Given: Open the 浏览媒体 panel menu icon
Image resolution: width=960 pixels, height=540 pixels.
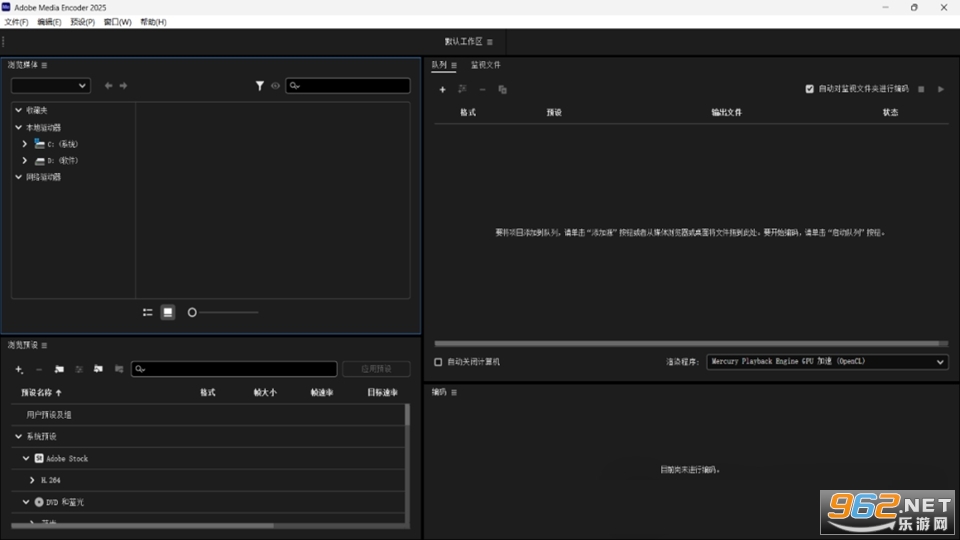Looking at the screenshot, I should click(44, 65).
